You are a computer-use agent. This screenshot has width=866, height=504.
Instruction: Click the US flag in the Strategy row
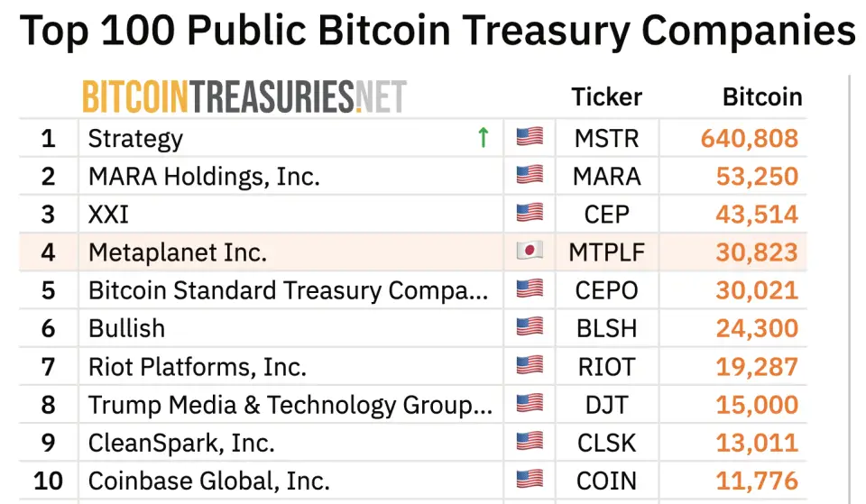pyautogui.click(x=530, y=137)
